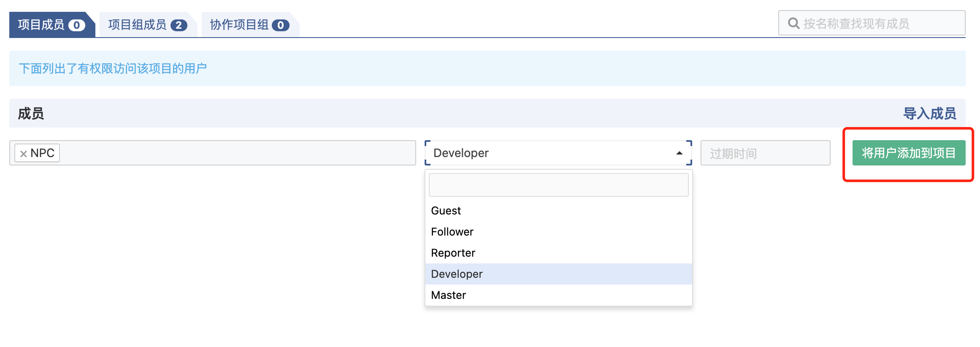
Task: Select Follower from the role list
Action: click(x=452, y=232)
